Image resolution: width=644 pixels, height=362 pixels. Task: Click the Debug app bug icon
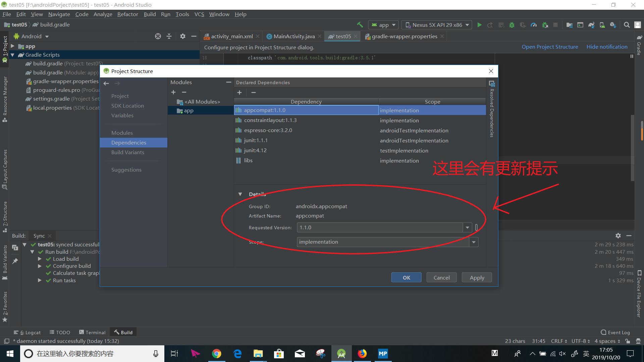click(512, 25)
